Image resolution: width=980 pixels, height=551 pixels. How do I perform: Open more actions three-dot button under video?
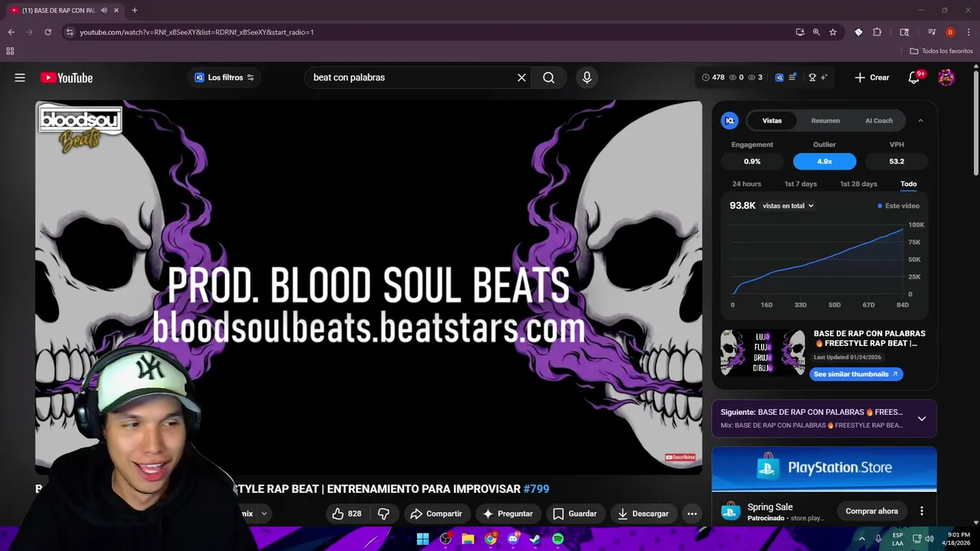(692, 514)
